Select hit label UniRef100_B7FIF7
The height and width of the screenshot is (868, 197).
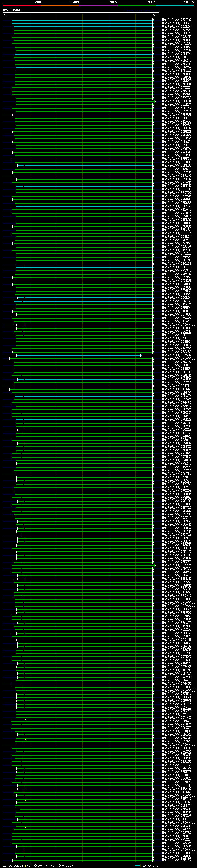[x=176, y=860]
